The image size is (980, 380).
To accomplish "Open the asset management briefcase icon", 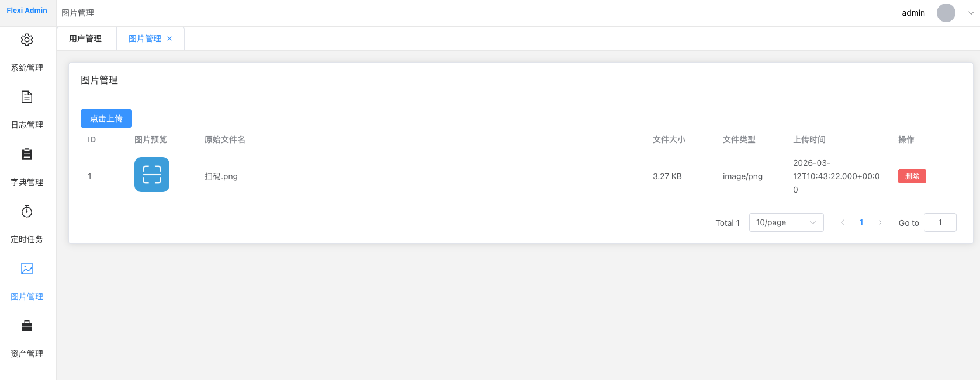I will (x=27, y=326).
